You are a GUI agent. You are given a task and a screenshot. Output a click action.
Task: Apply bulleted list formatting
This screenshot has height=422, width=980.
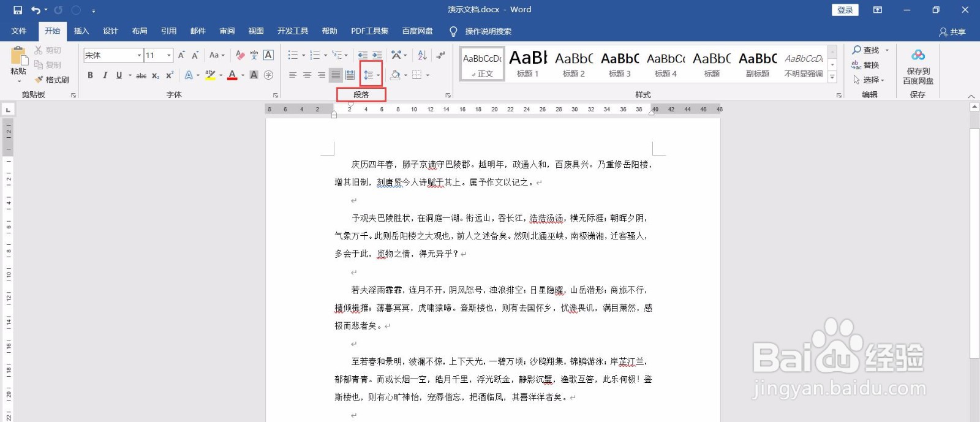pos(293,55)
